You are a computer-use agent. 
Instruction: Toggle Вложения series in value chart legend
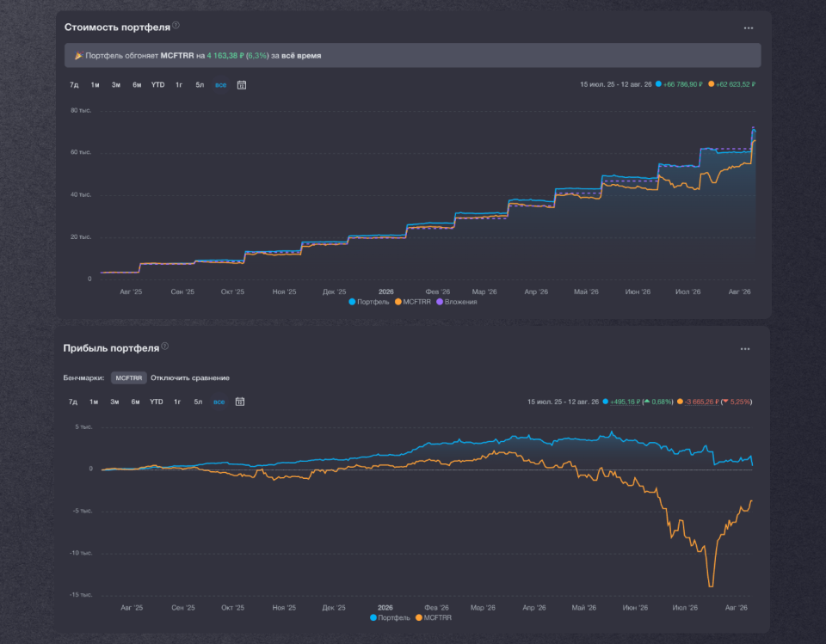(x=457, y=302)
